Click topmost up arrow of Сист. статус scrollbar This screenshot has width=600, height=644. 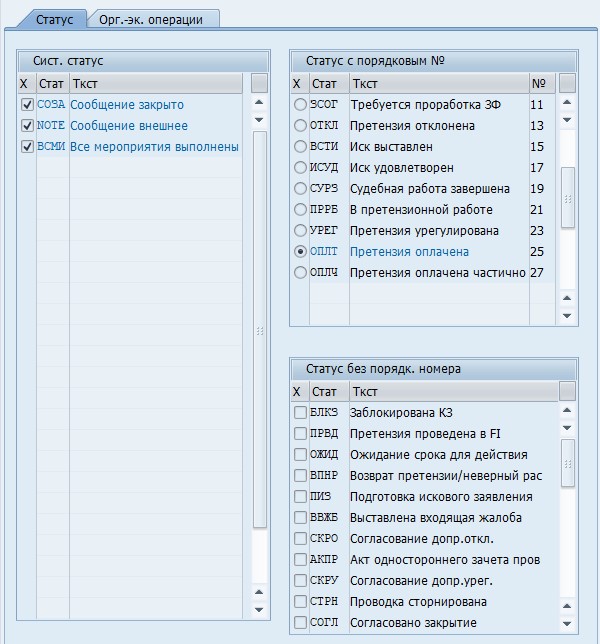pos(259,103)
